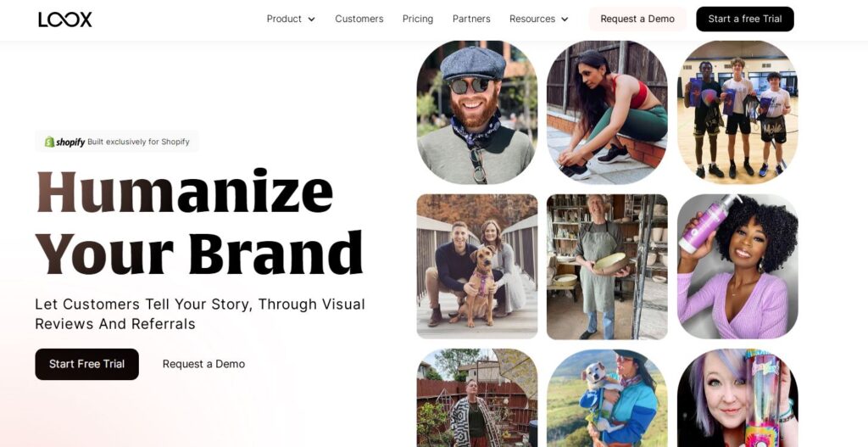Select the purple-haired woman with tumbler photo
Screen dimensions: 868x447
(x=738, y=398)
